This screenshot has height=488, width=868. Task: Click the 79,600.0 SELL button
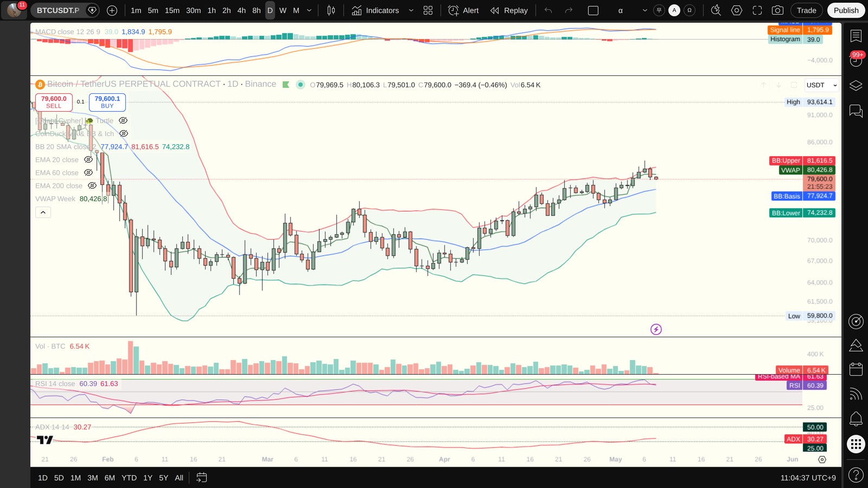(x=54, y=102)
